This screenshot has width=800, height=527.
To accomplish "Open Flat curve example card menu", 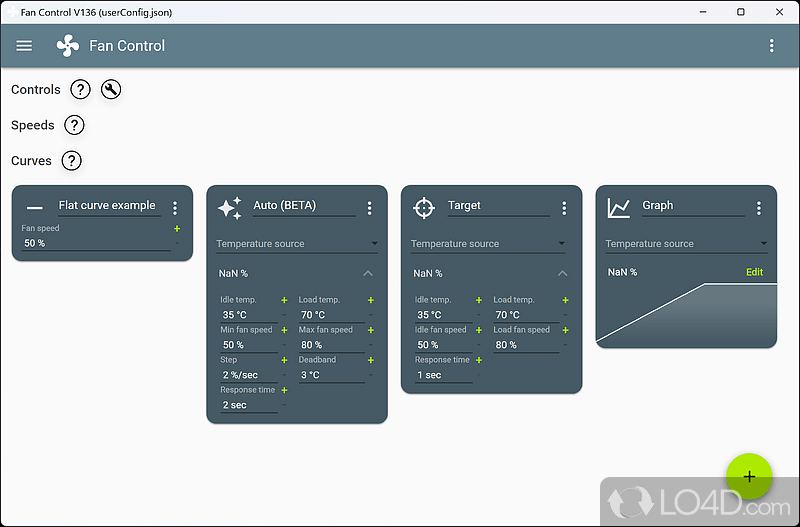I will [175, 208].
